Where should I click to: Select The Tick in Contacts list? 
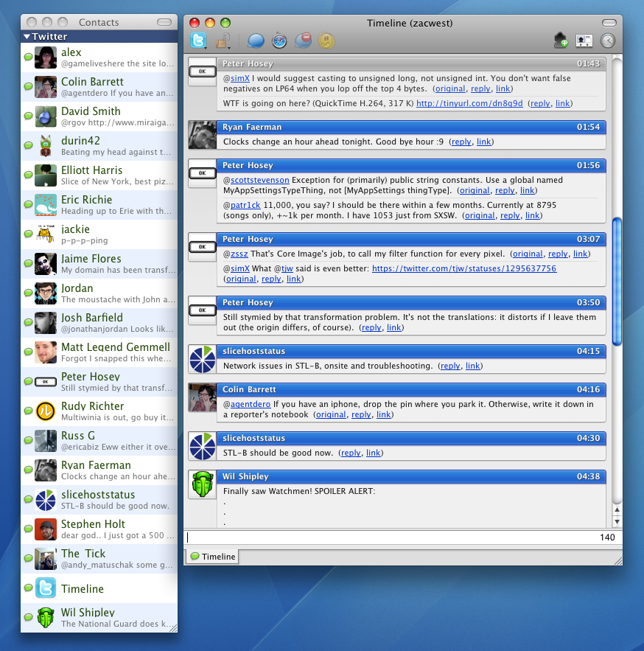point(99,558)
